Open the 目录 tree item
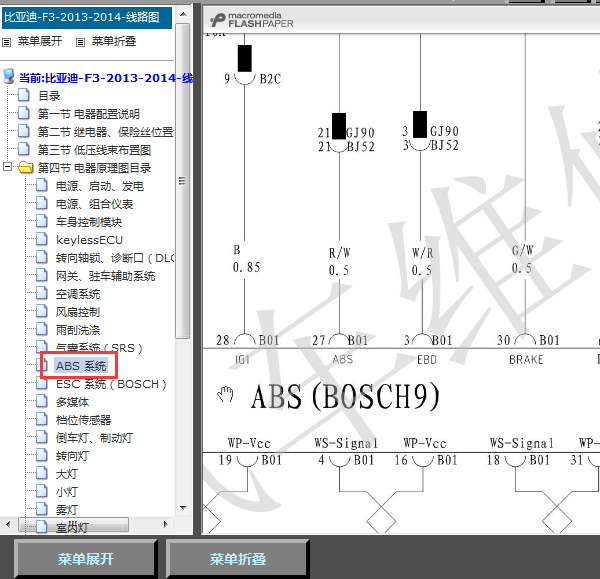The height and width of the screenshot is (579, 600). coord(49,96)
